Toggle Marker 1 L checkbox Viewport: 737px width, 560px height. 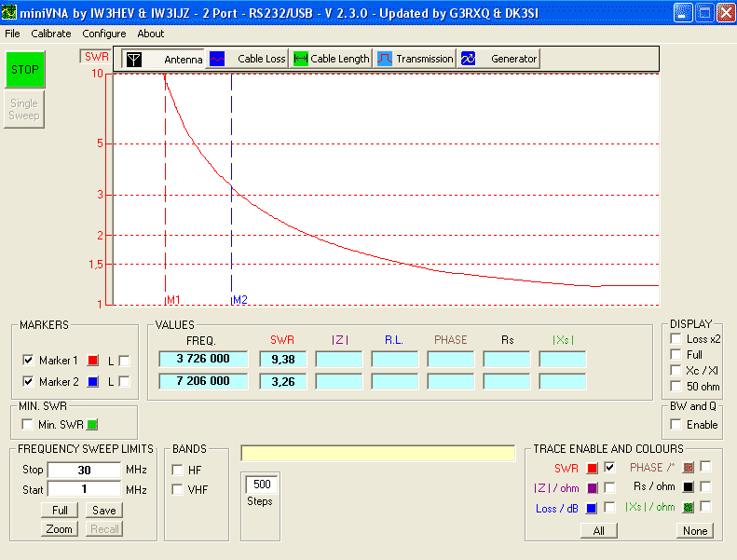[x=124, y=361]
